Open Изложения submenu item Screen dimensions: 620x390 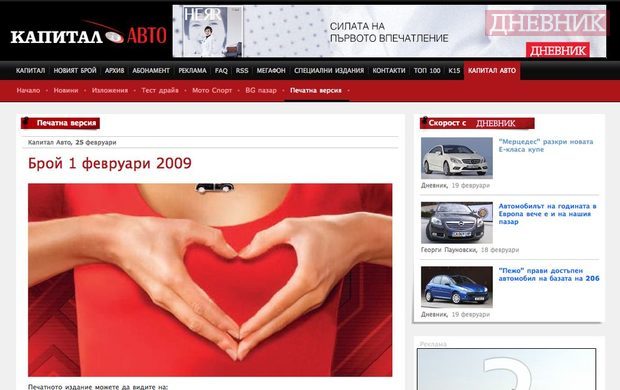point(110,90)
